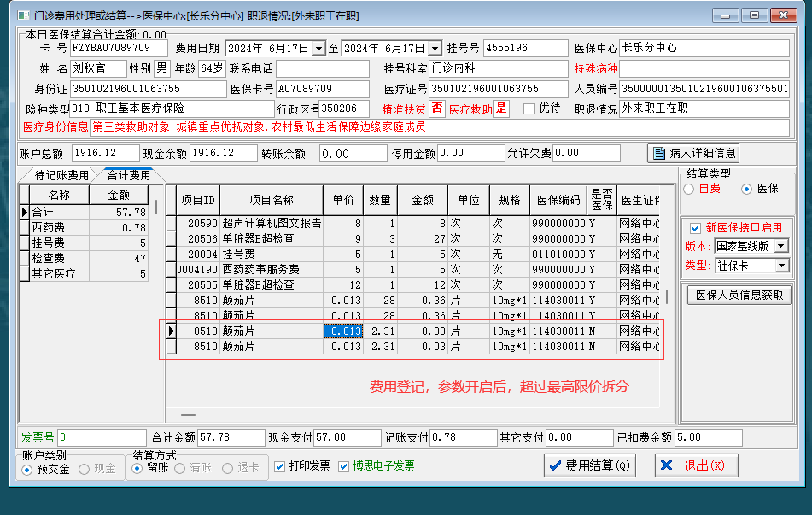Open the start date dropdown

click(319, 49)
